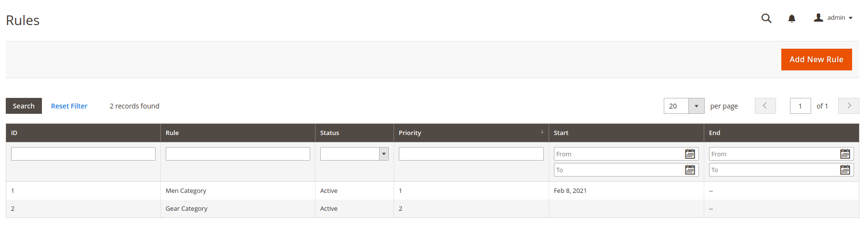Focus the Rule filter text field
The height and width of the screenshot is (231, 868).
click(238, 154)
